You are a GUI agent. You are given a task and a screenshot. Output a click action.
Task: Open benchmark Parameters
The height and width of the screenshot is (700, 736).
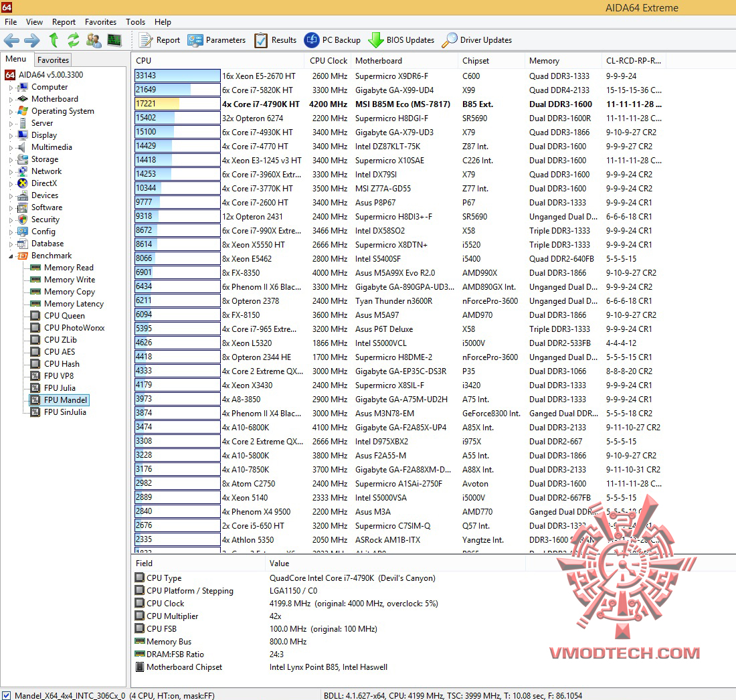(x=216, y=40)
